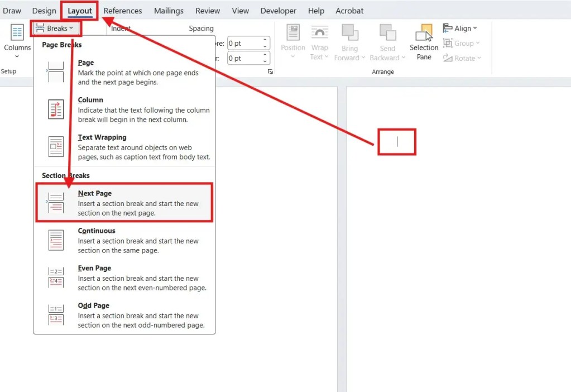This screenshot has height=392, width=571.
Task: Expand the Align dropdown chevron
Action: (x=476, y=28)
